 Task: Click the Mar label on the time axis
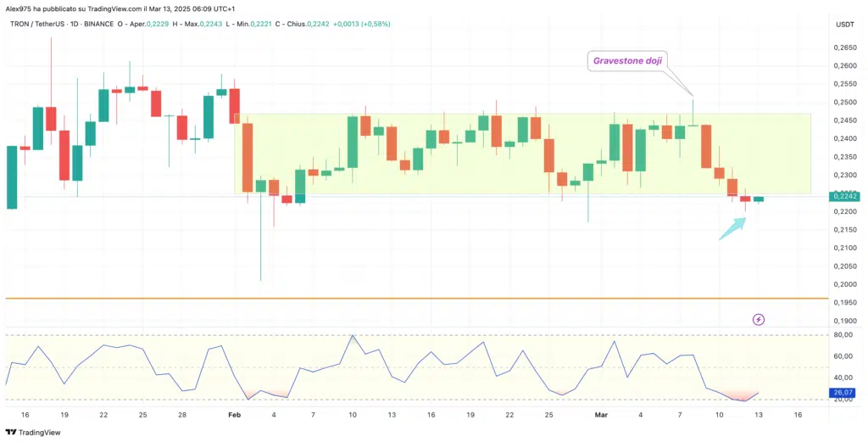point(600,415)
